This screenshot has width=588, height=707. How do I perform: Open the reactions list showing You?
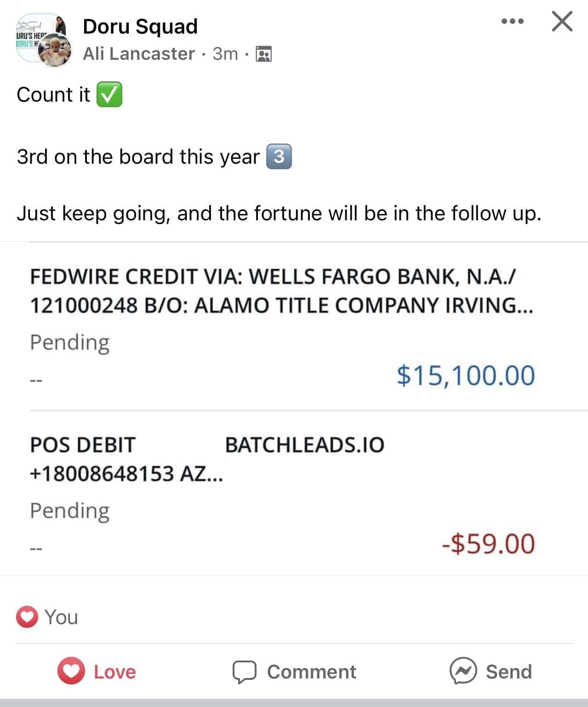click(61, 617)
